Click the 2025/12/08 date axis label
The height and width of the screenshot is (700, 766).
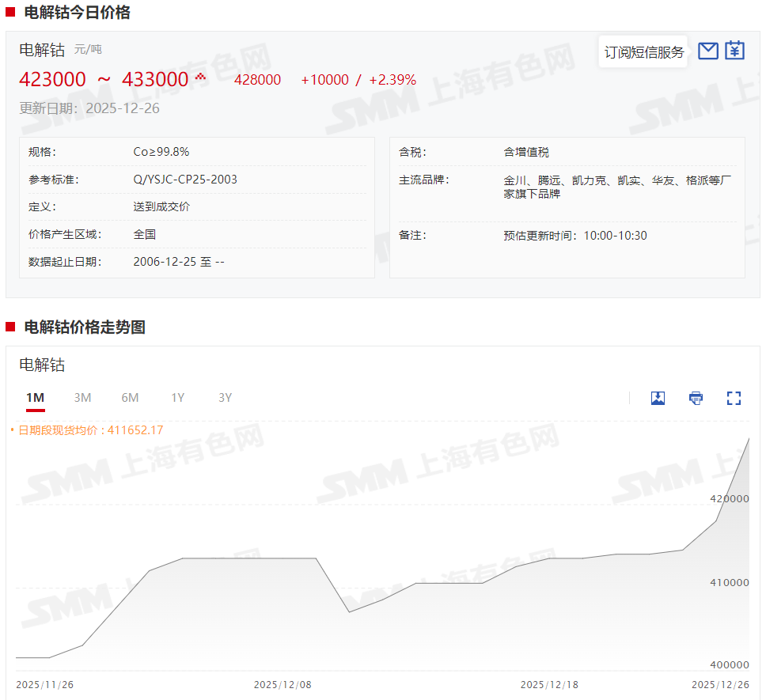coord(283,684)
